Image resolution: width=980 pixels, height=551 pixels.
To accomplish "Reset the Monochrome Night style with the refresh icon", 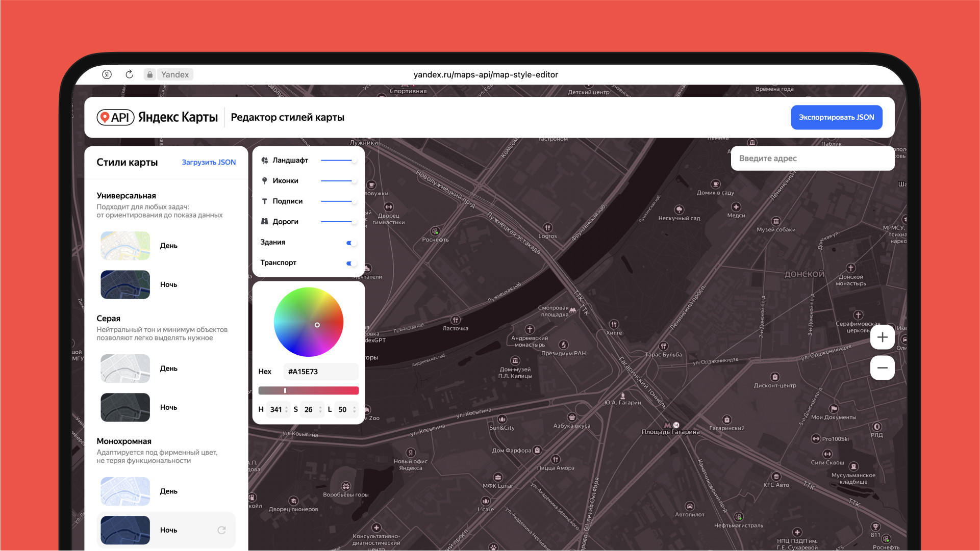I will (x=221, y=530).
